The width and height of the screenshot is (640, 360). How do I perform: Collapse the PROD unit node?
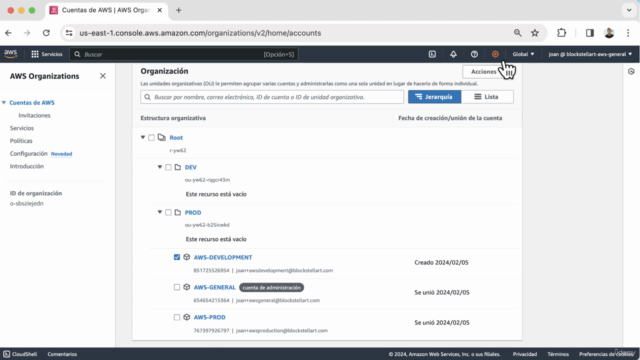tap(160, 212)
